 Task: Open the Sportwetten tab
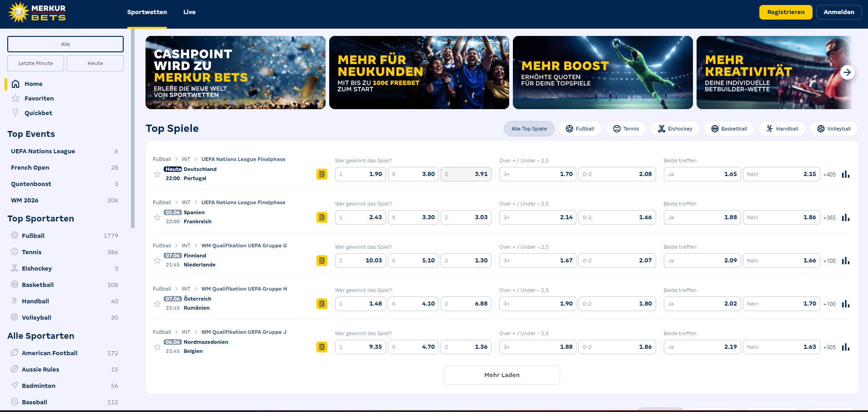147,12
